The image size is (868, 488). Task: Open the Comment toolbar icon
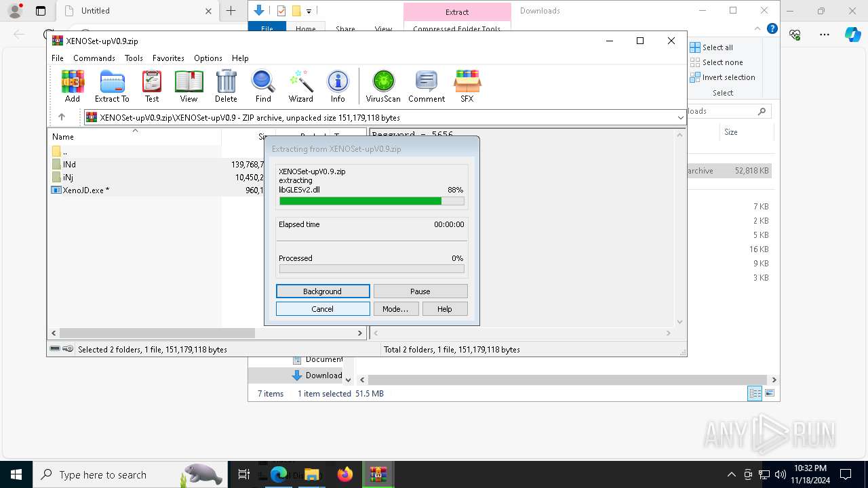pyautogui.click(x=427, y=86)
